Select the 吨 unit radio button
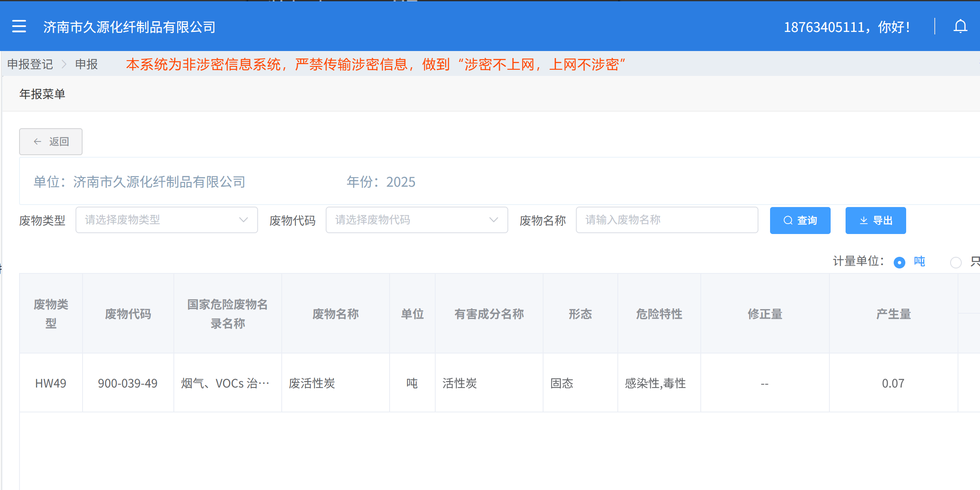Image resolution: width=980 pixels, height=490 pixels. pos(899,262)
